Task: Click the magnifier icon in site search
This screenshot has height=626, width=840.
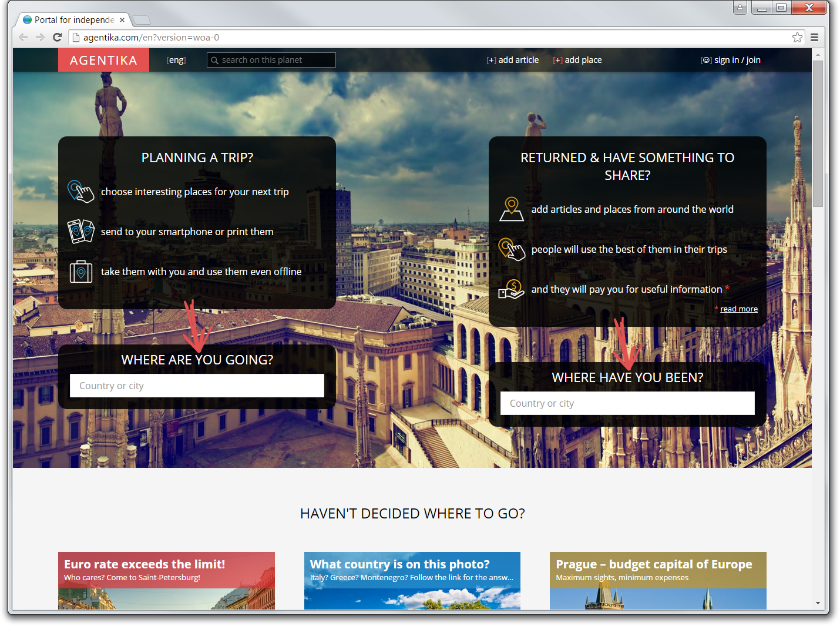Action: point(214,61)
